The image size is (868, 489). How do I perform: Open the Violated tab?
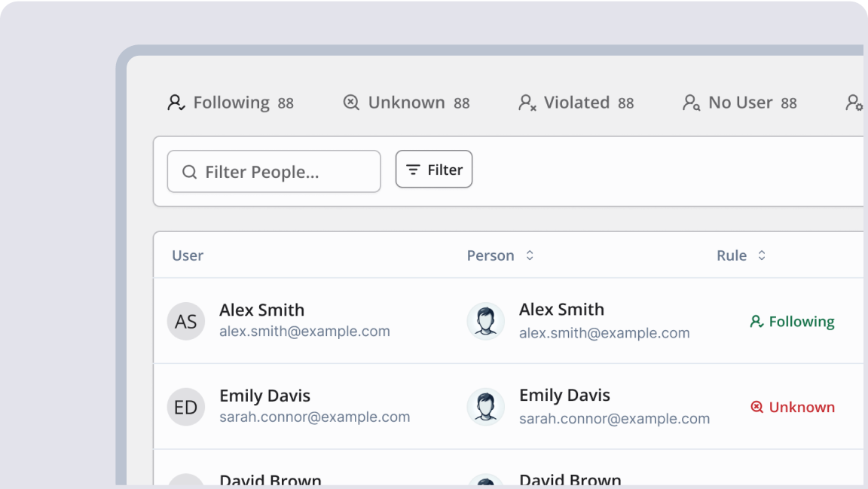click(577, 103)
